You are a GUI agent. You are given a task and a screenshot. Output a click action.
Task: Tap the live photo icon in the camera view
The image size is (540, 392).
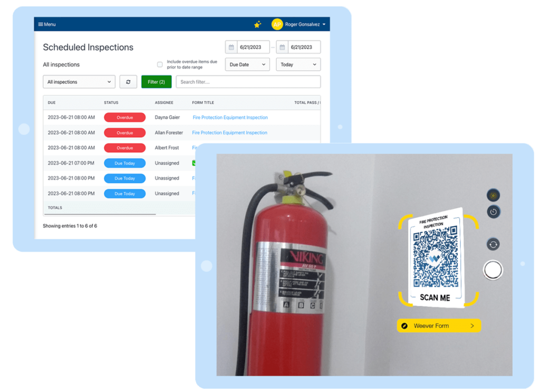[x=494, y=195]
